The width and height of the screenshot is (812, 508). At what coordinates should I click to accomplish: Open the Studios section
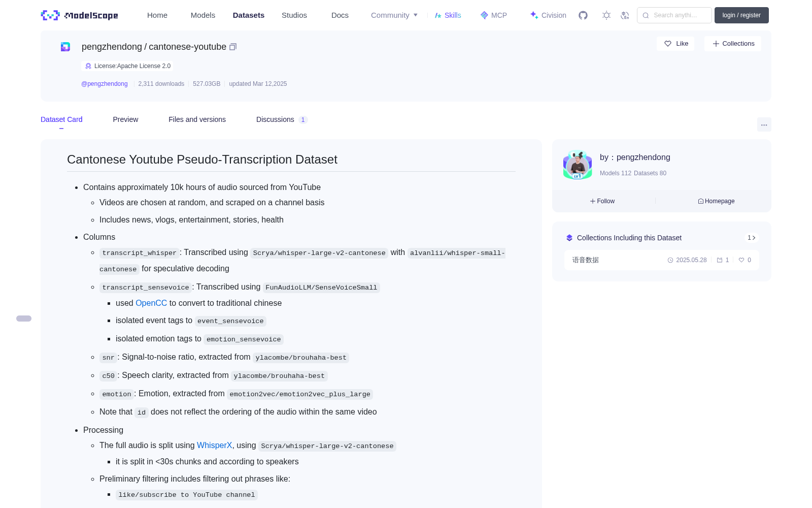coord(294,15)
